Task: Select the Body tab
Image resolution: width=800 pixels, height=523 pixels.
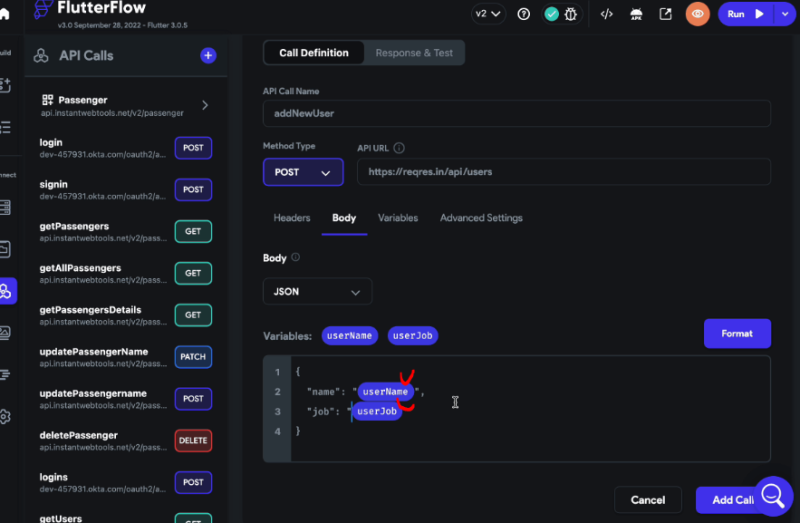Action: (344, 218)
